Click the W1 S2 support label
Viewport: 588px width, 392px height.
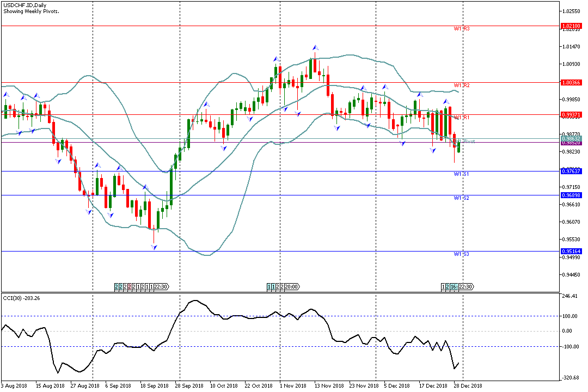(462, 198)
